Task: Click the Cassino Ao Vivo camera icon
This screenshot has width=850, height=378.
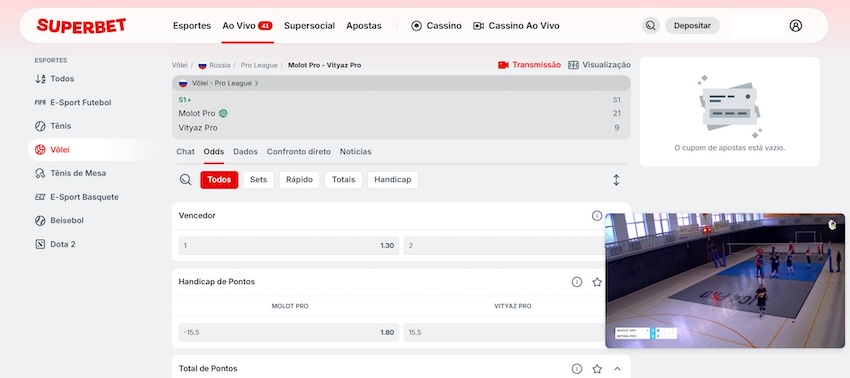Action: [478, 25]
